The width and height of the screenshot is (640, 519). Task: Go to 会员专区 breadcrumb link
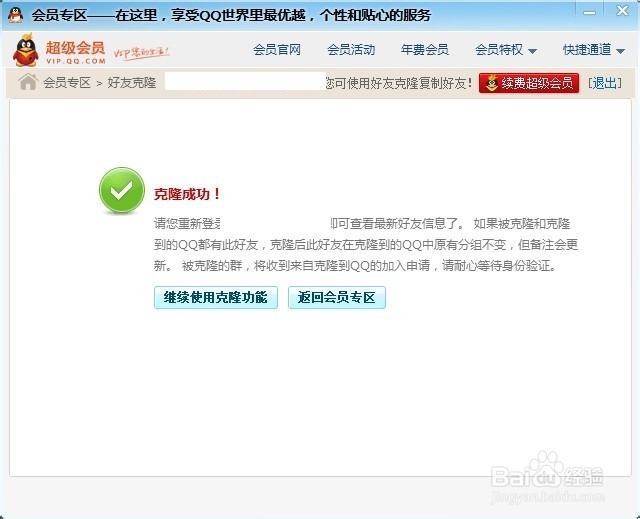(67, 83)
